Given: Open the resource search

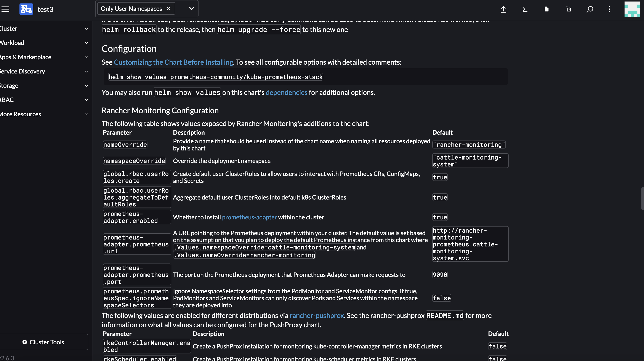Looking at the screenshot, I should [590, 9].
